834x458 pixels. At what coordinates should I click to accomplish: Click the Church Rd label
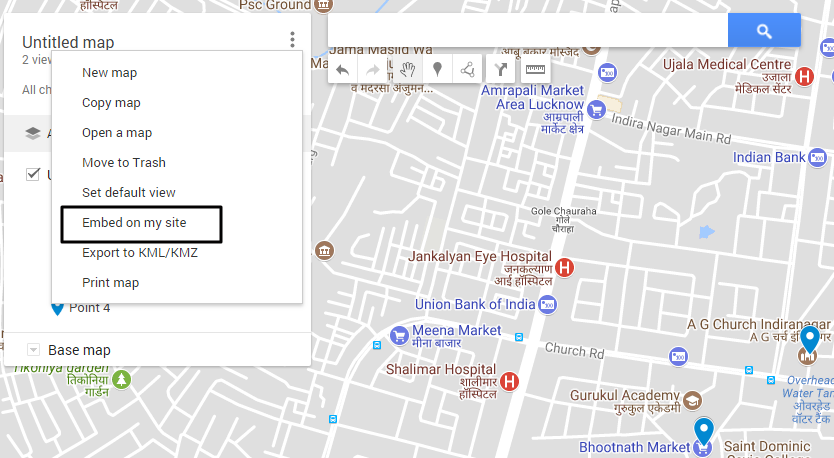click(574, 350)
